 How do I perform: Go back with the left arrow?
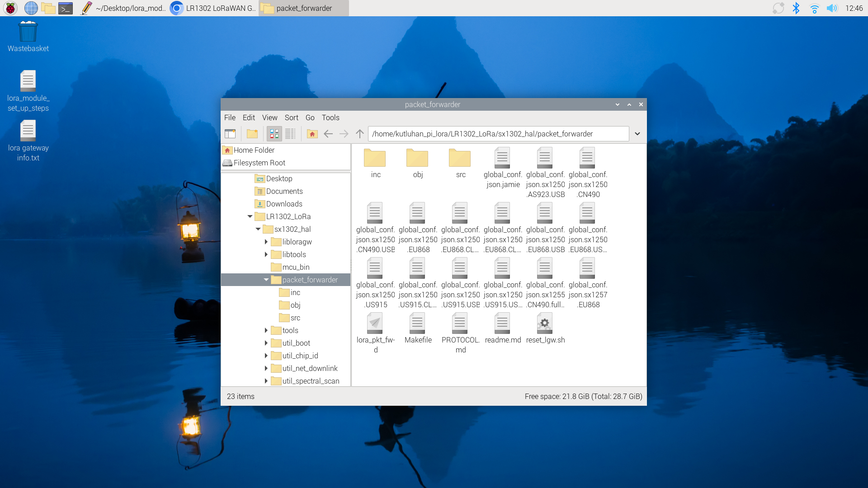coord(328,134)
